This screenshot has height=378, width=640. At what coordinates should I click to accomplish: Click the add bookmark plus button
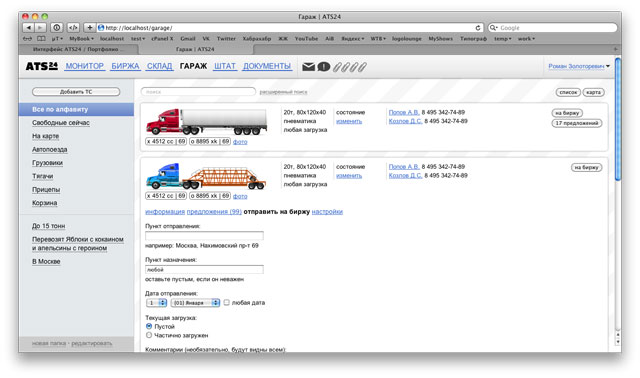coord(89,28)
